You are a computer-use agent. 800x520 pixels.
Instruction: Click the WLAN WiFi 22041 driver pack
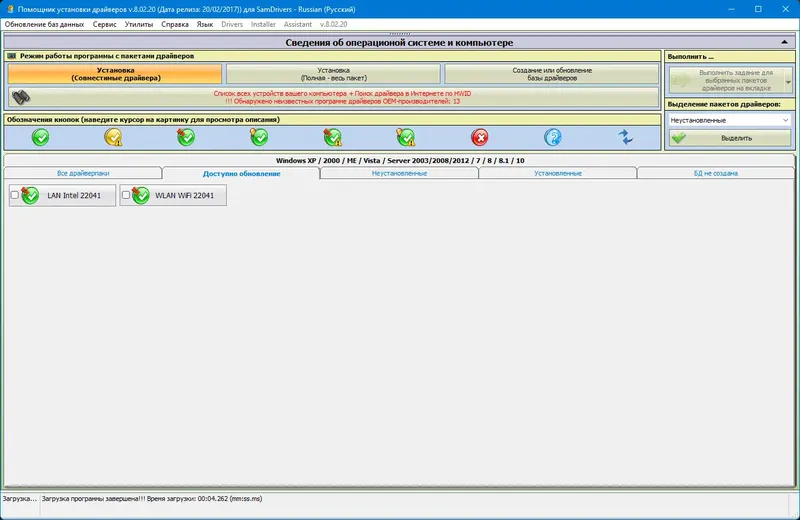(173, 195)
